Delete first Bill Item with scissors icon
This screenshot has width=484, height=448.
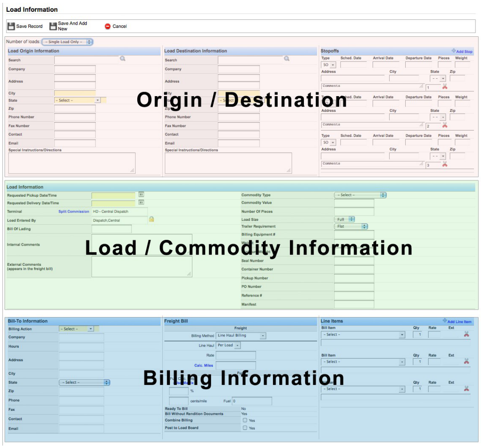[466, 334]
